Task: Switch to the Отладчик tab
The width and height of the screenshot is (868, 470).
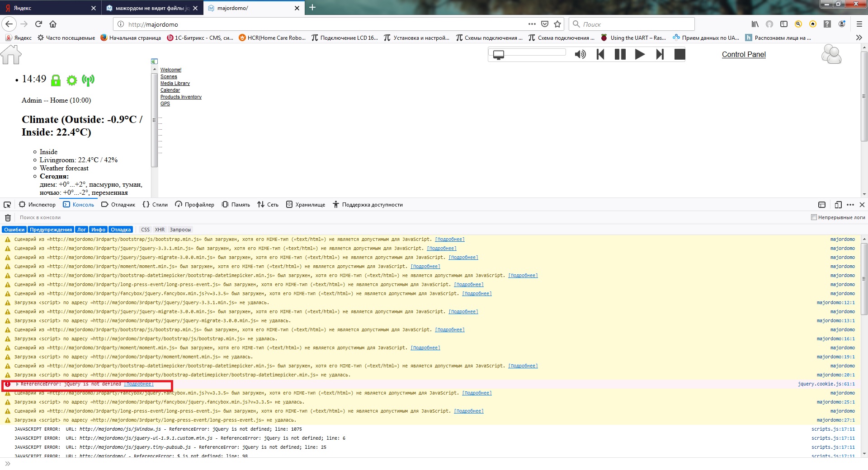Action: click(x=118, y=204)
